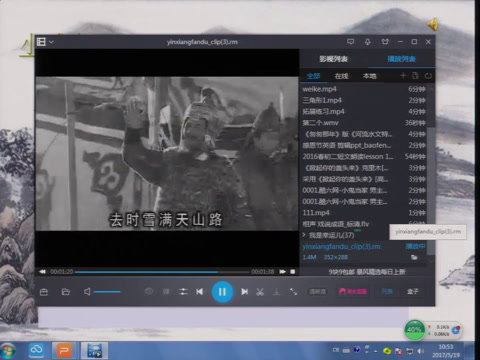Switch to the 播放列表 tab

click(x=401, y=59)
